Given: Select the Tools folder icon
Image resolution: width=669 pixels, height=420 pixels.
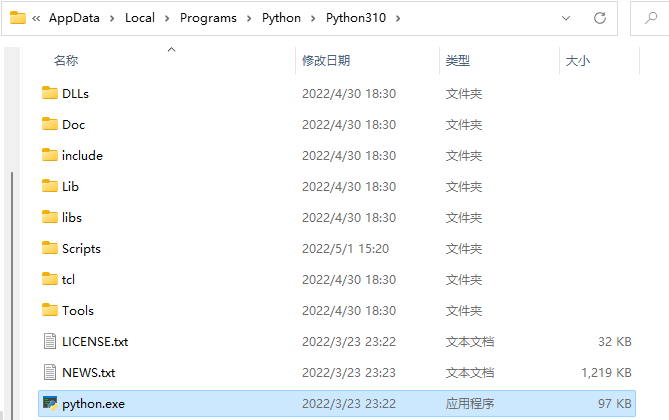Looking at the screenshot, I should click(50, 310).
